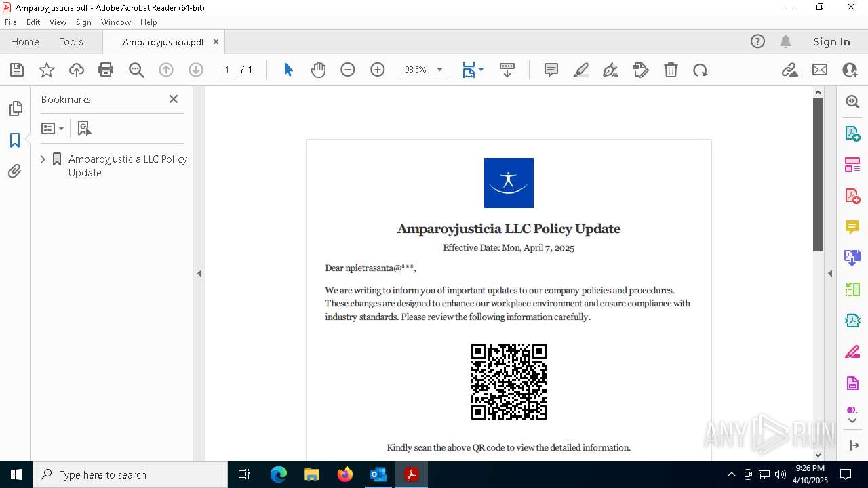Open the Sign menu

84,22
